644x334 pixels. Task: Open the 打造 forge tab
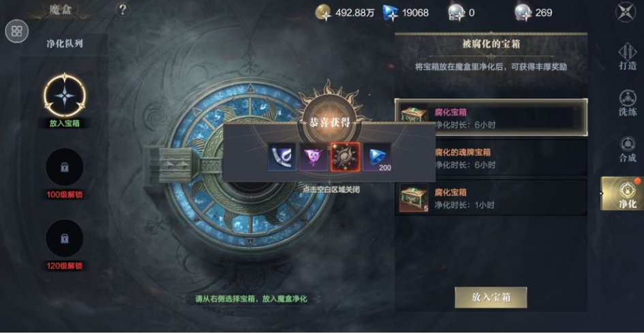click(x=627, y=57)
